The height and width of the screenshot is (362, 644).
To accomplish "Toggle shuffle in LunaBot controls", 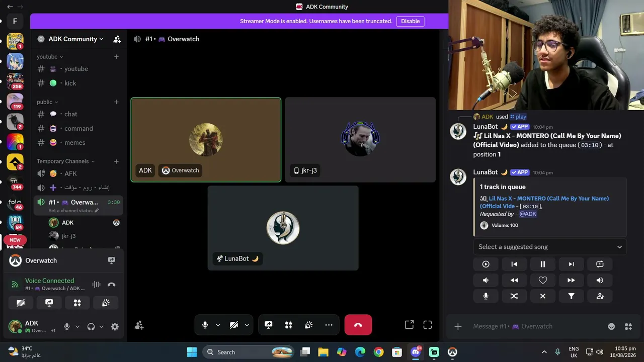I will pos(514,296).
